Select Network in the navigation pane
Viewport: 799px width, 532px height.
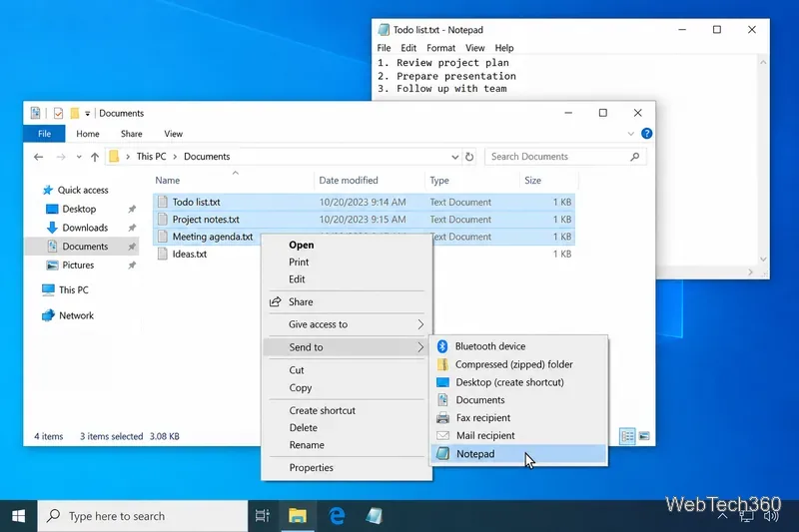[76, 315]
